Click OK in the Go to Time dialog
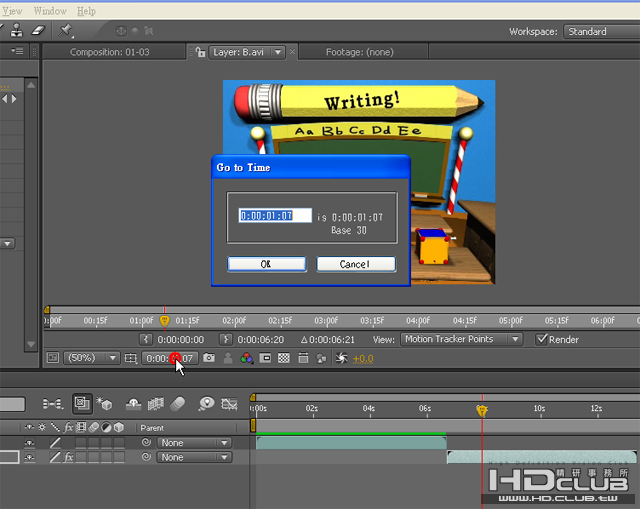 pos(266,264)
